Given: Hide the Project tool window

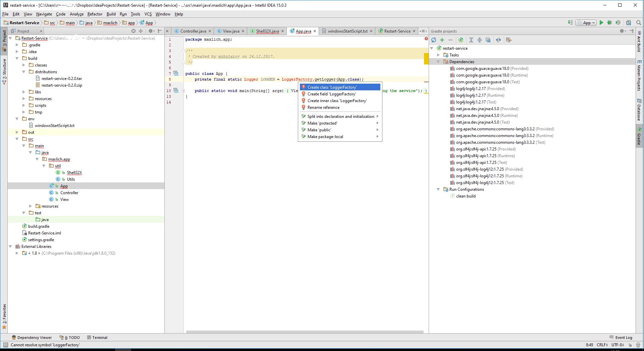Looking at the screenshot, I should pyautogui.click(x=160, y=31).
